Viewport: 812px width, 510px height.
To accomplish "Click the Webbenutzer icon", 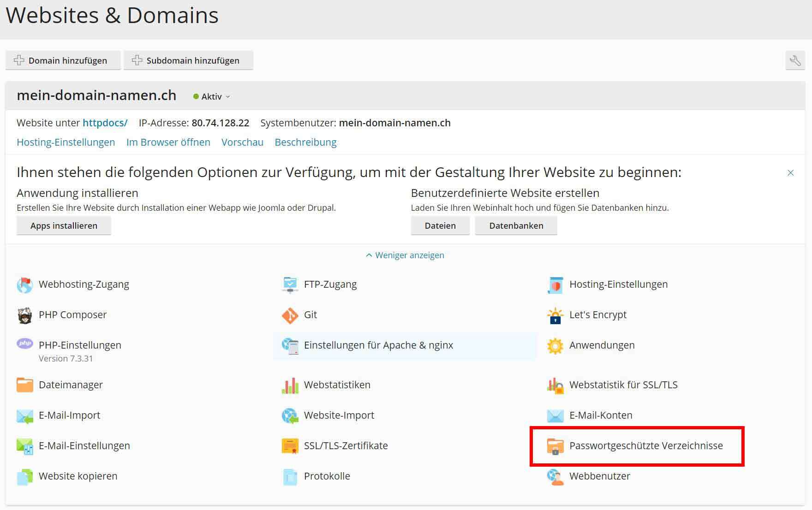I will pyautogui.click(x=555, y=477).
